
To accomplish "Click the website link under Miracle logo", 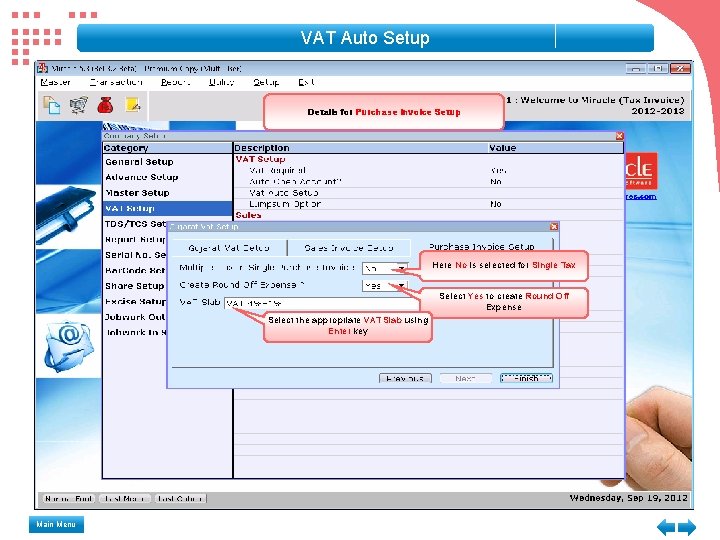I will [641, 197].
